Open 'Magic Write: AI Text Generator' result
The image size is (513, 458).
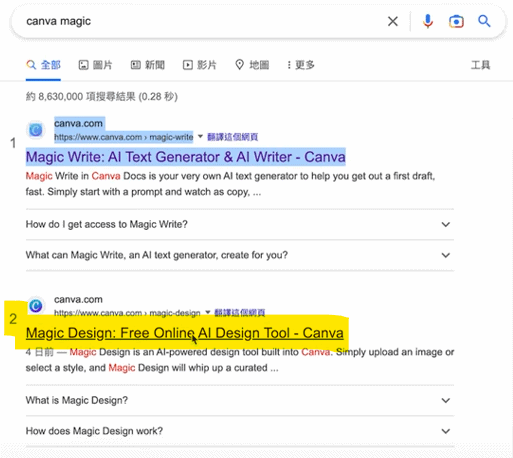coord(186,157)
